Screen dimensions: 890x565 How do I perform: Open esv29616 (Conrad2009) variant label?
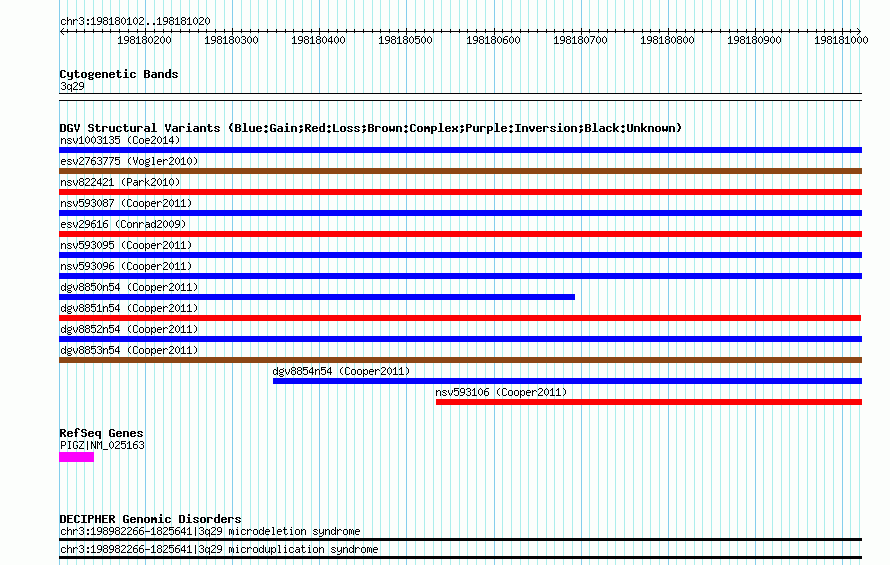click(x=123, y=224)
